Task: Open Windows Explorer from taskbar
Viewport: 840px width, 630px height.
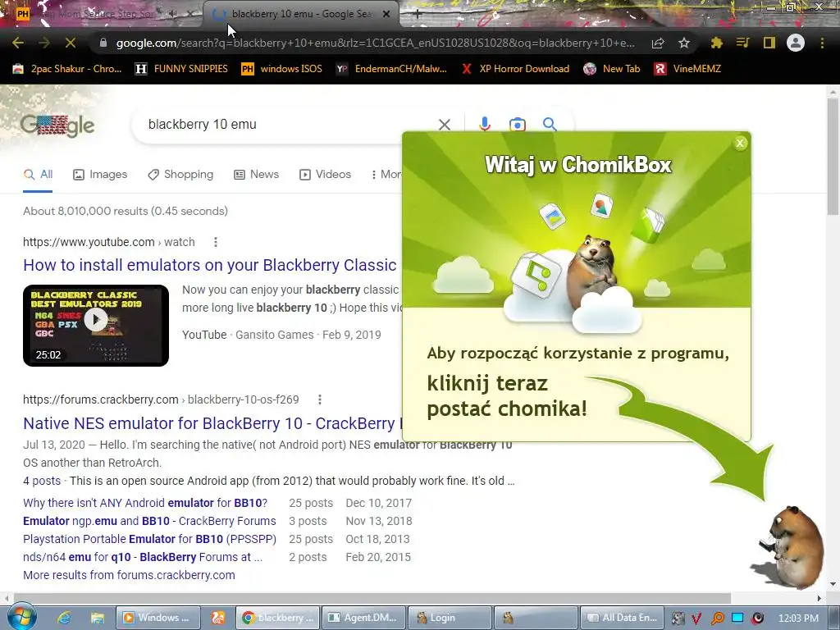Action: (97, 618)
